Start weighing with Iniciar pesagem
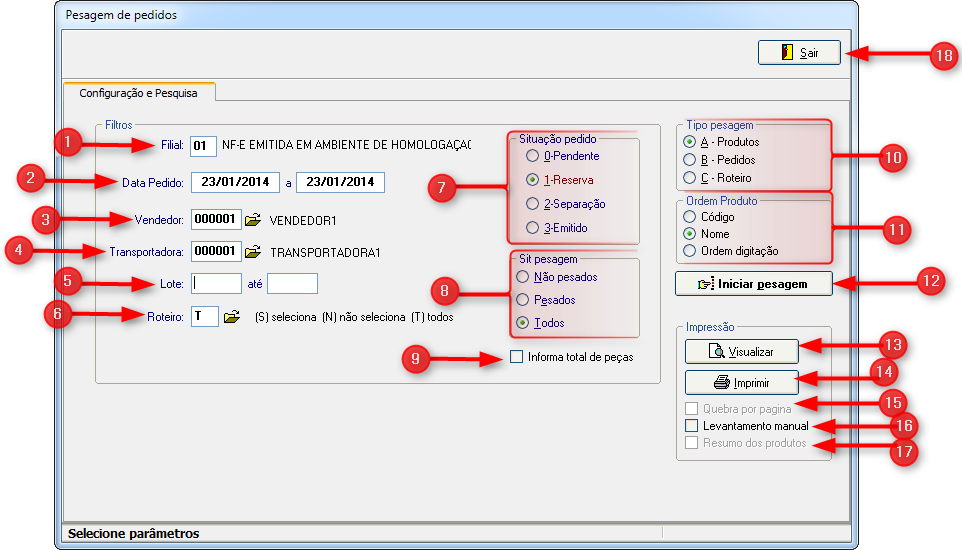The image size is (962, 550). tap(754, 283)
